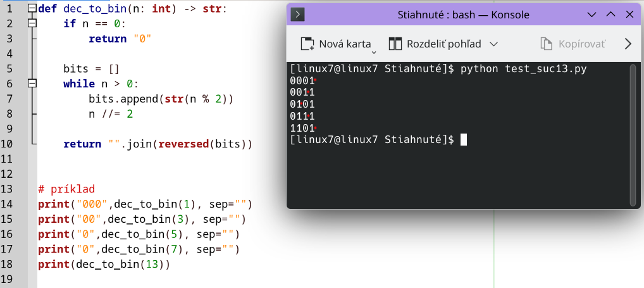Viewport: 644px width, 288px height.
Task: Open the Nová karta dropdown arrow
Action: tap(374, 52)
